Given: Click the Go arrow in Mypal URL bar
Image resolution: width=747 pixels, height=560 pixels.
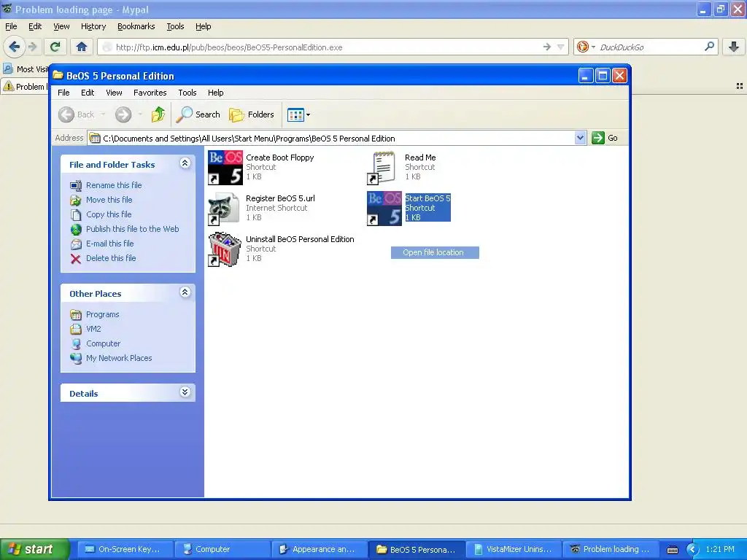Looking at the screenshot, I should point(547,47).
